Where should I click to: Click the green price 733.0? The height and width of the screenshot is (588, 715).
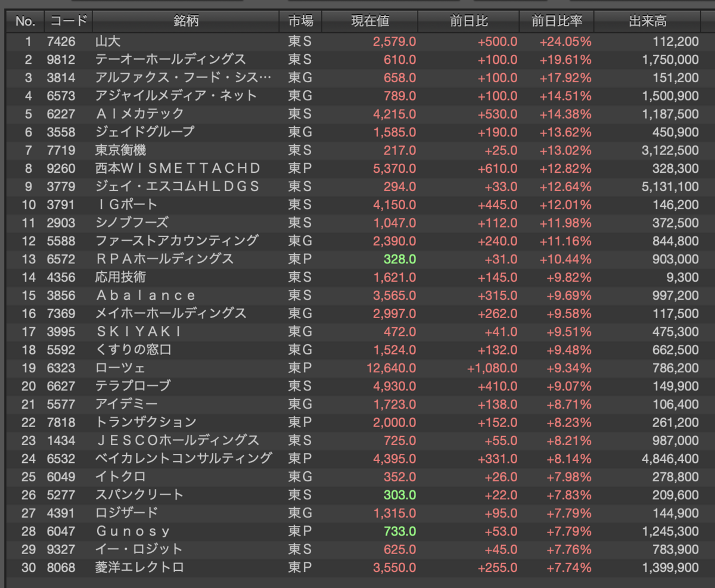[400, 530]
